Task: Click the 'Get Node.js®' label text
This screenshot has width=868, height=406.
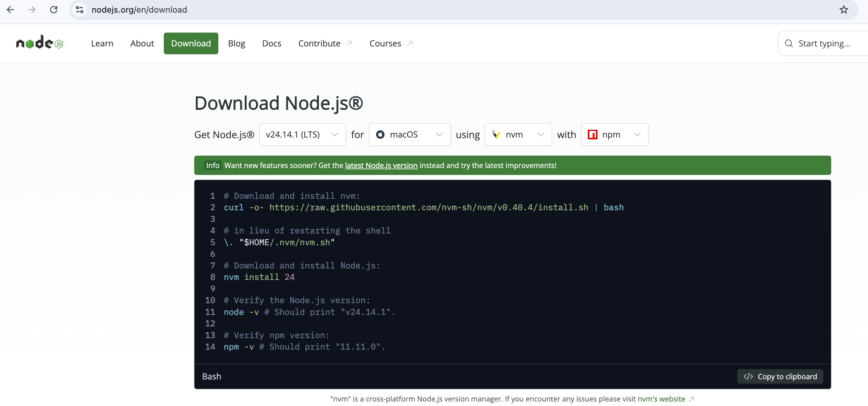Action: pos(224,135)
